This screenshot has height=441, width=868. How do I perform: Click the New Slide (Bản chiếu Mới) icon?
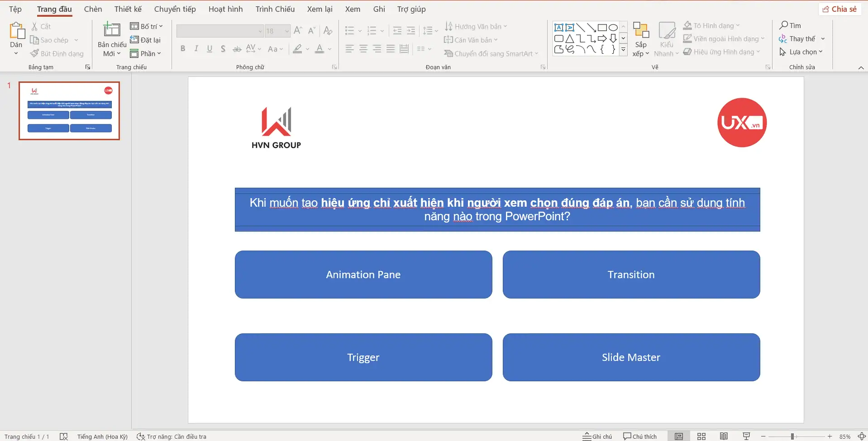112,30
